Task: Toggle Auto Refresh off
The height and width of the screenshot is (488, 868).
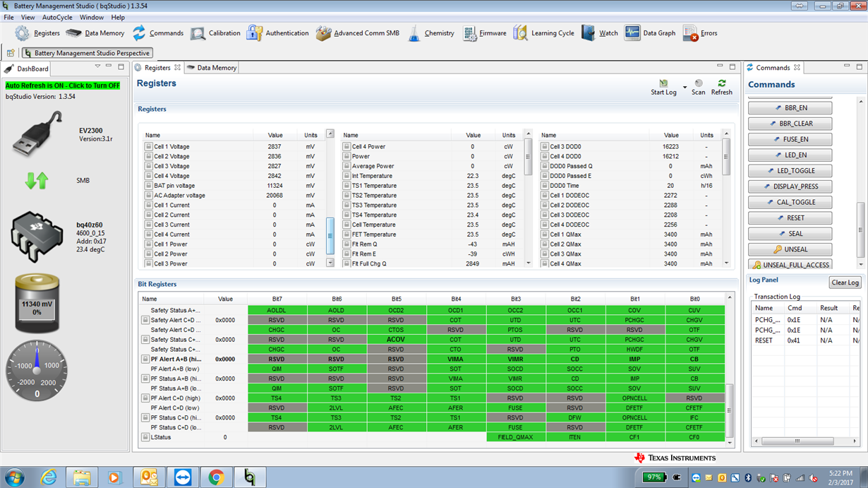Action: point(63,85)
